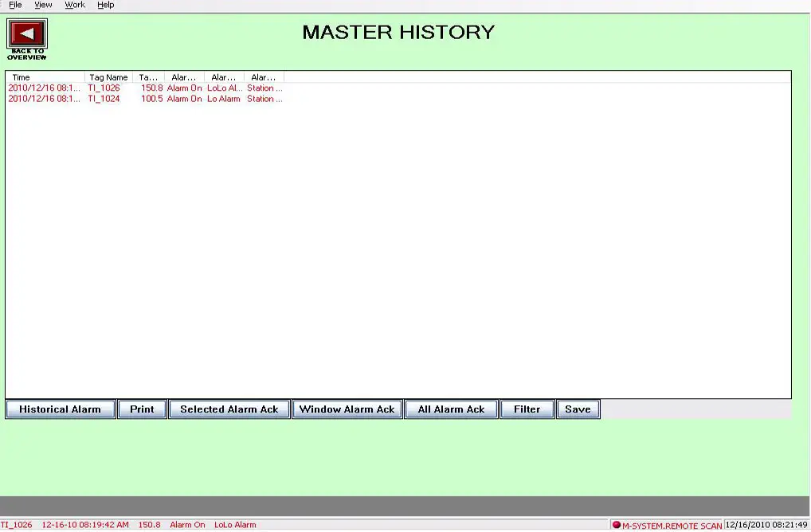Image resolution: width=811 pixels, height=532 pixels.
Task: Select the TI_1026 LoLo alarm row
Action: [143, 88]
